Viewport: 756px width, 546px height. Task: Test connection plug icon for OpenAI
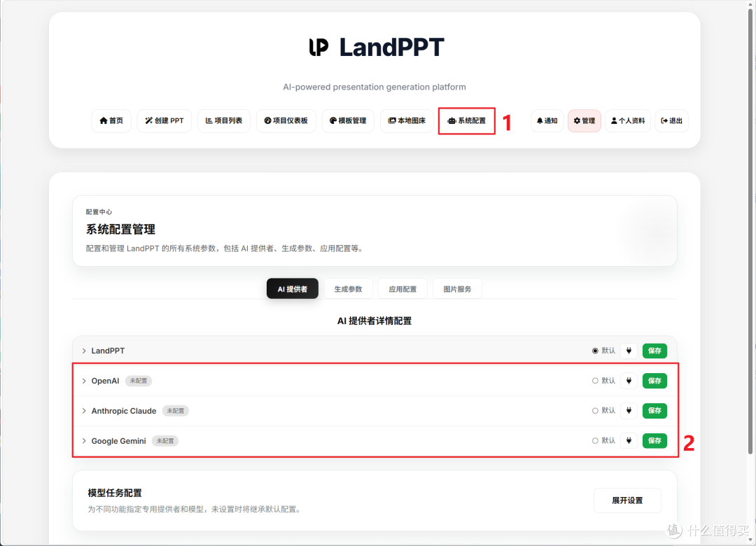click(629, 381)
